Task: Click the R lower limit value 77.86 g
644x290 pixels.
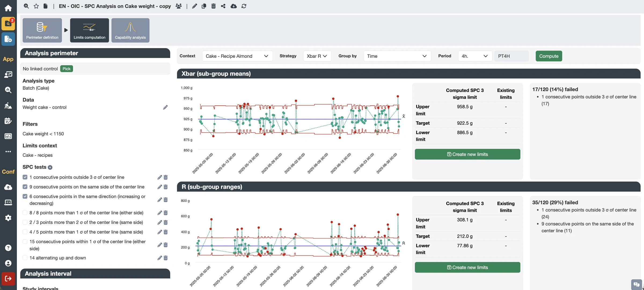Action: (x=465, y=246)
